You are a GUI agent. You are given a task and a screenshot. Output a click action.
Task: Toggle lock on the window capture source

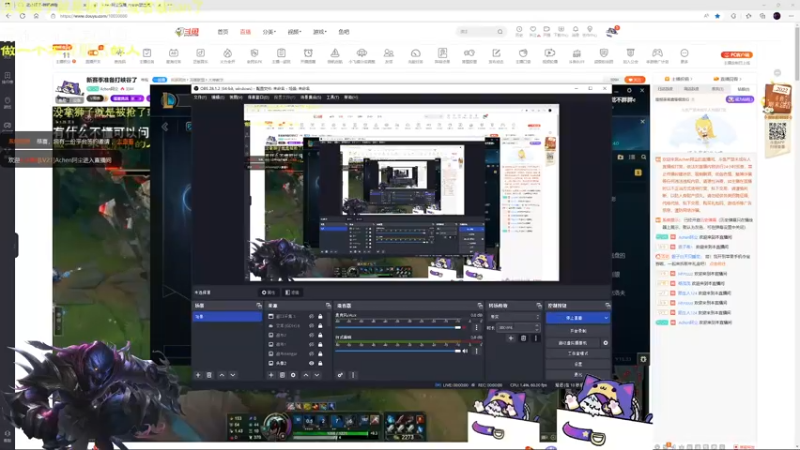coord(320,317)
